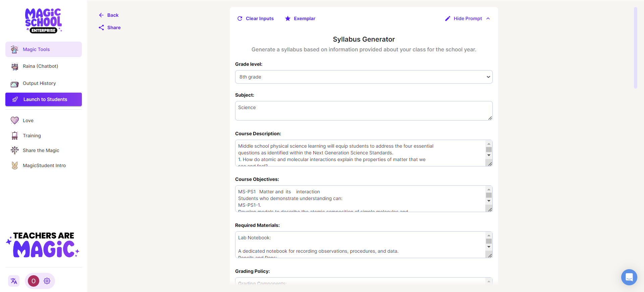Click the Exemplar star icon
The height and width of the screenshot is (292, 644).
(x=288, y=18)
